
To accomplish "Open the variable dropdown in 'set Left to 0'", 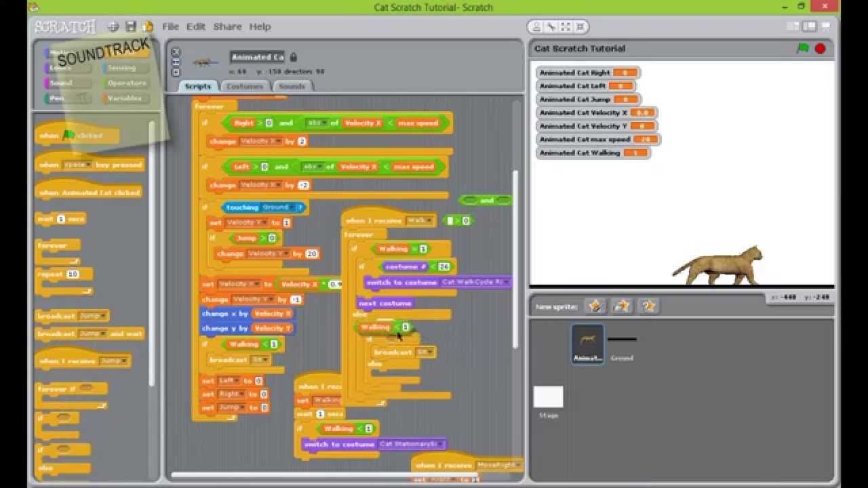I will coord(229,381).
